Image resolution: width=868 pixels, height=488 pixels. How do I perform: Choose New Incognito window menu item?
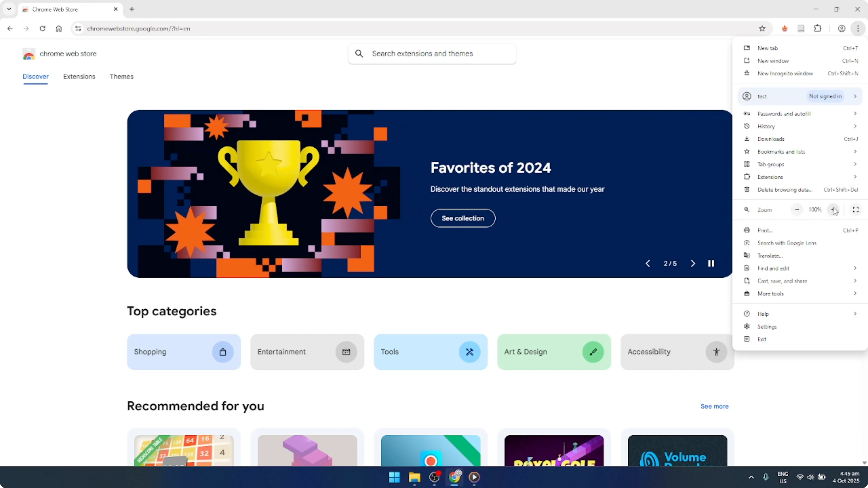[x=800, y=73]
